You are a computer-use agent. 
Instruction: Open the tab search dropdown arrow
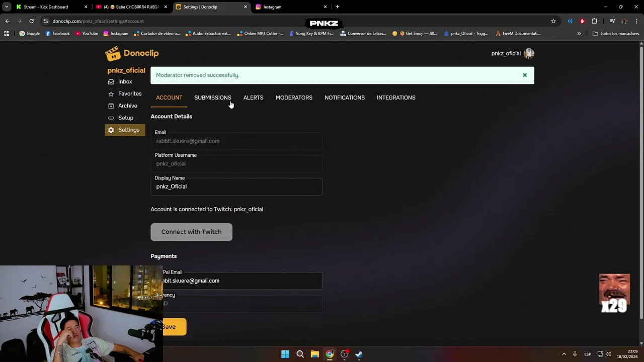[7, 7]
